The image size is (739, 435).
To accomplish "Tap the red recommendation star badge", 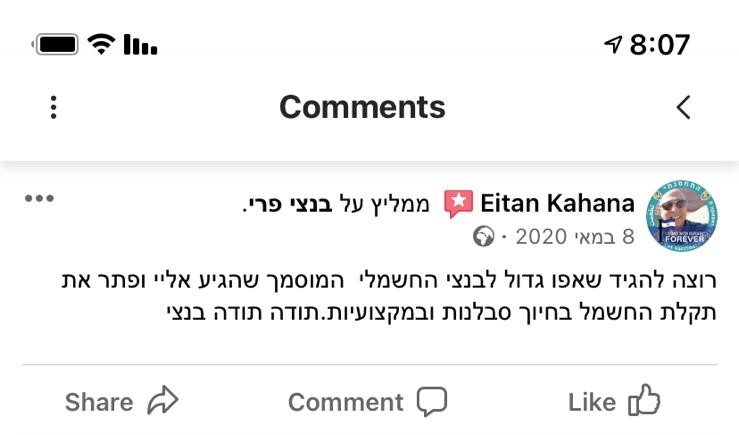I will coord(458,204).
